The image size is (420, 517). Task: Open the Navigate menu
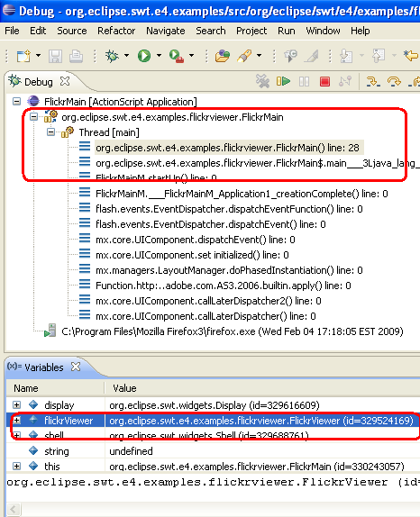[x=166, y=31]
